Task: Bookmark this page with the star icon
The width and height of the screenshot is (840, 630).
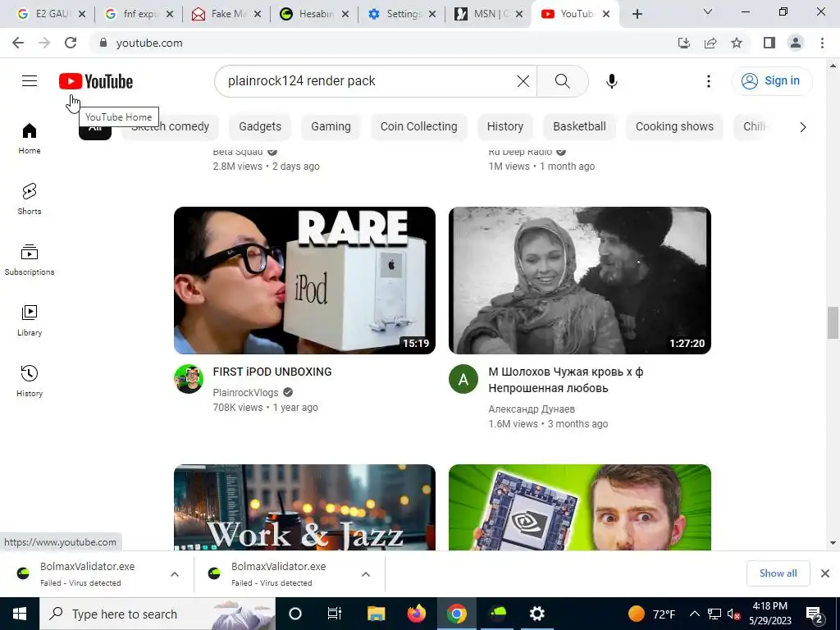Action: pos(737,43)
